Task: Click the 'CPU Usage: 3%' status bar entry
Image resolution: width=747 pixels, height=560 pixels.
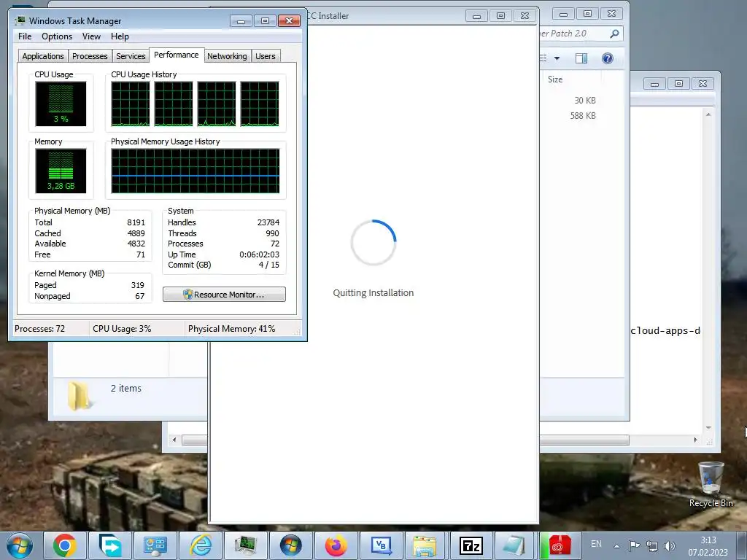Action: coord(122,329)
